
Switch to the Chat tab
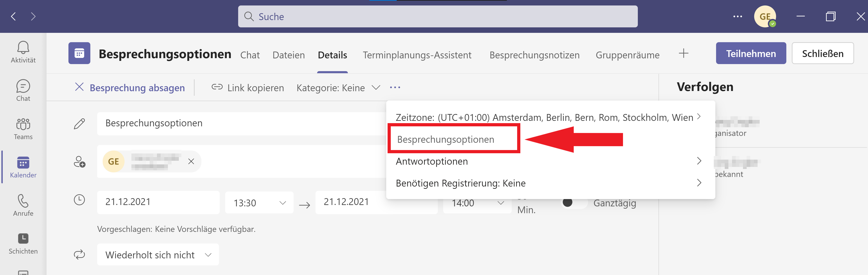pos(250,55)
